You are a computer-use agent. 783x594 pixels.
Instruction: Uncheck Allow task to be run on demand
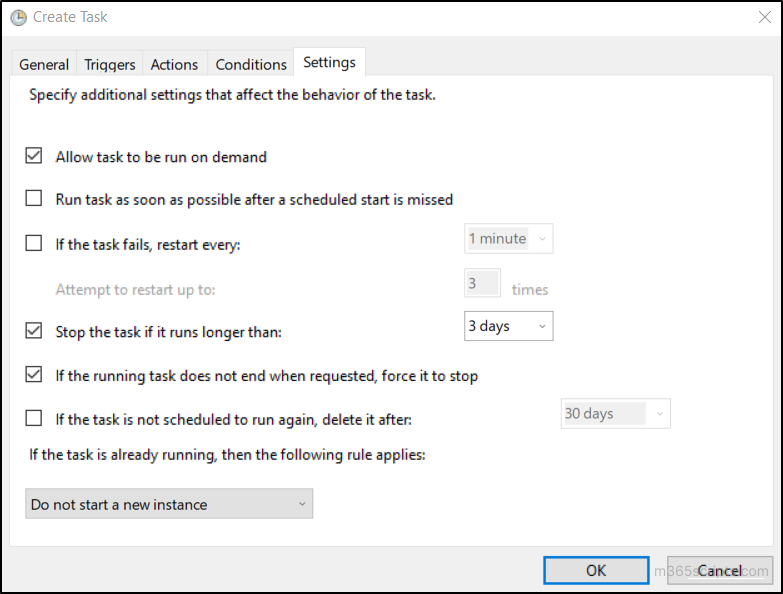point(34,156)
